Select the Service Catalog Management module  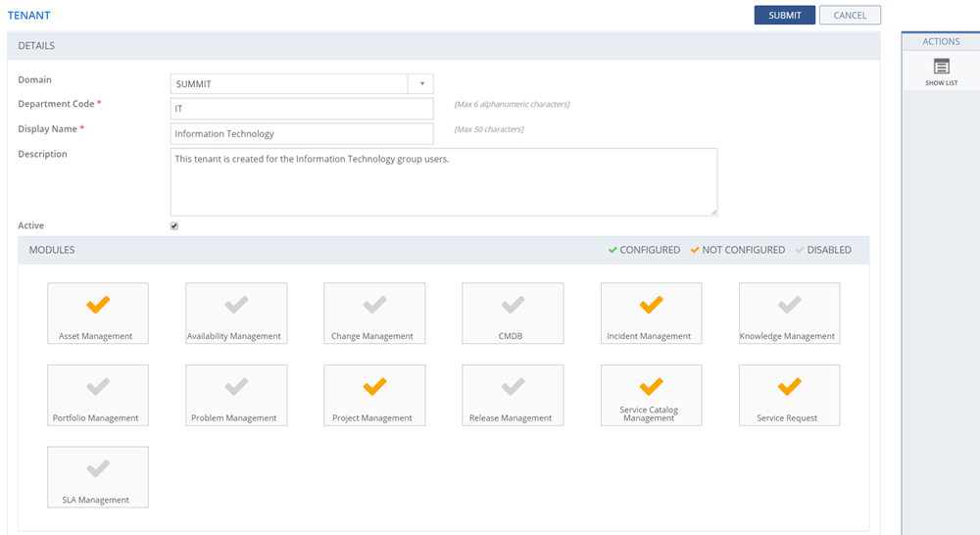pyautogui.click(x=651, y=394)
